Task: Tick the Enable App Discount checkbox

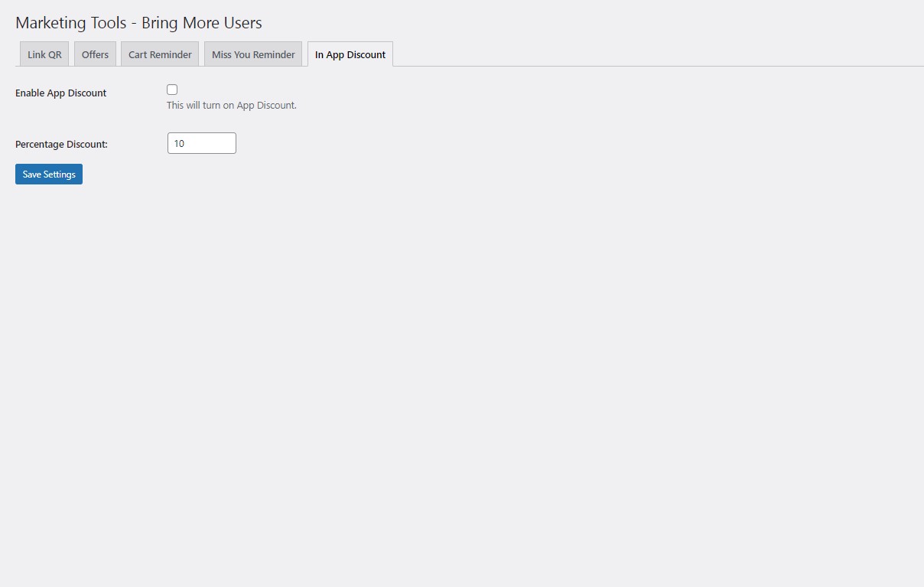Action: (x=172, y=90)
